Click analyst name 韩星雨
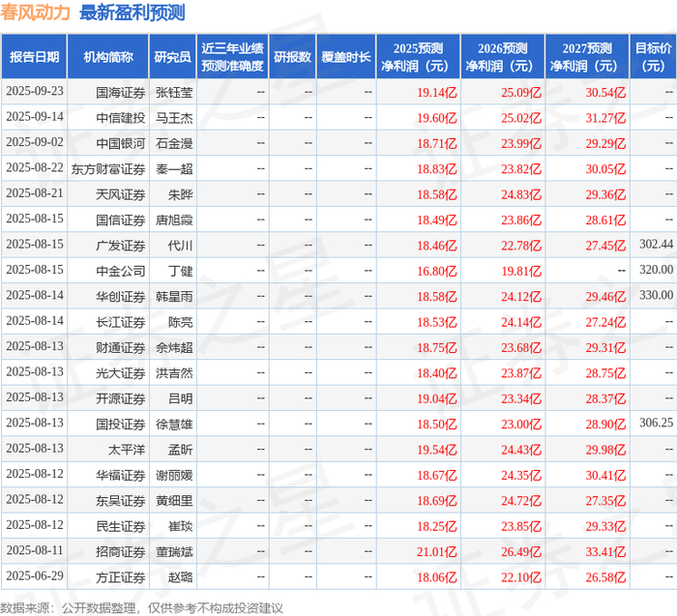 point(174,297)
